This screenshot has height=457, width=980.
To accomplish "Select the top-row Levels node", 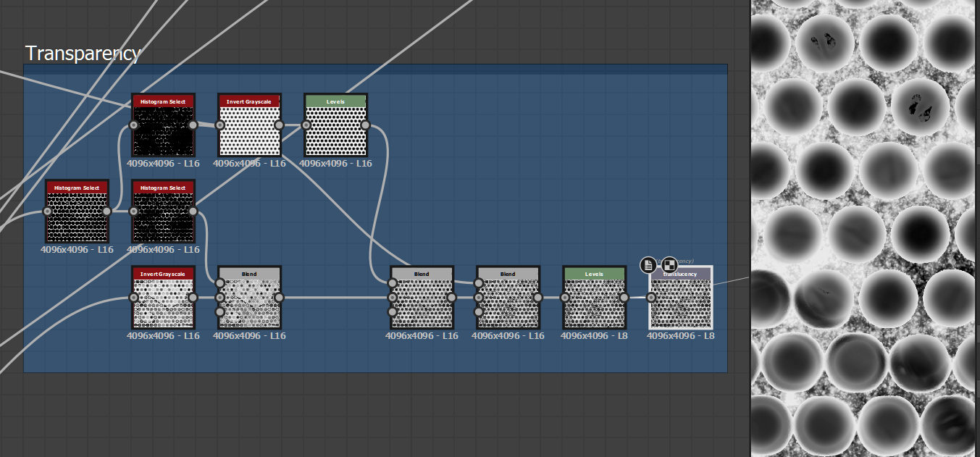I will [x=336, y=125].
